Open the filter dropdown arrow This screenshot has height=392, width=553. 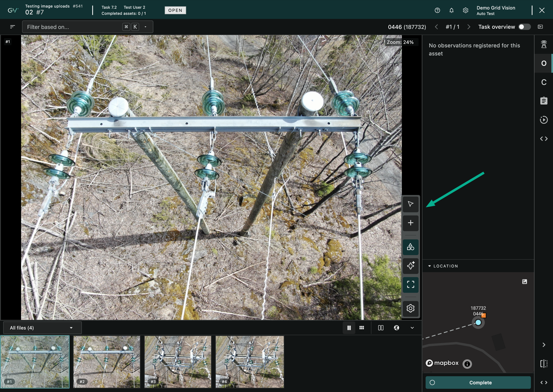click(x=146, y=27)
